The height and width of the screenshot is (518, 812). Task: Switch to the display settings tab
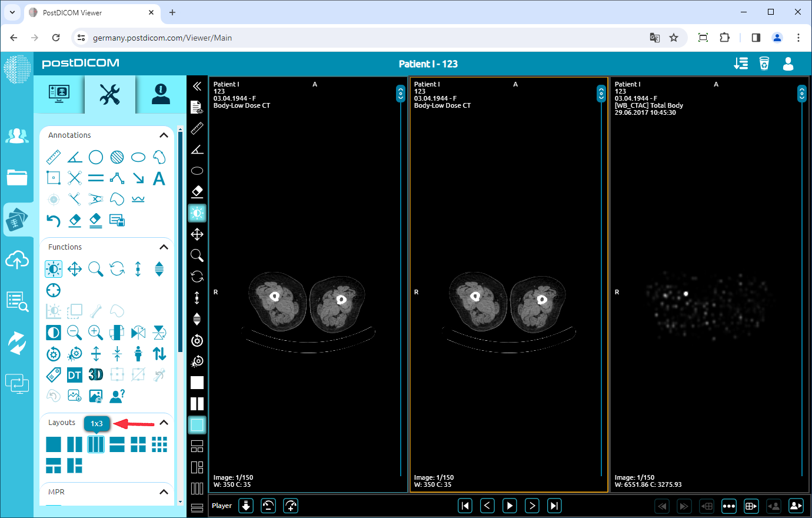click(x=59, y=94)
